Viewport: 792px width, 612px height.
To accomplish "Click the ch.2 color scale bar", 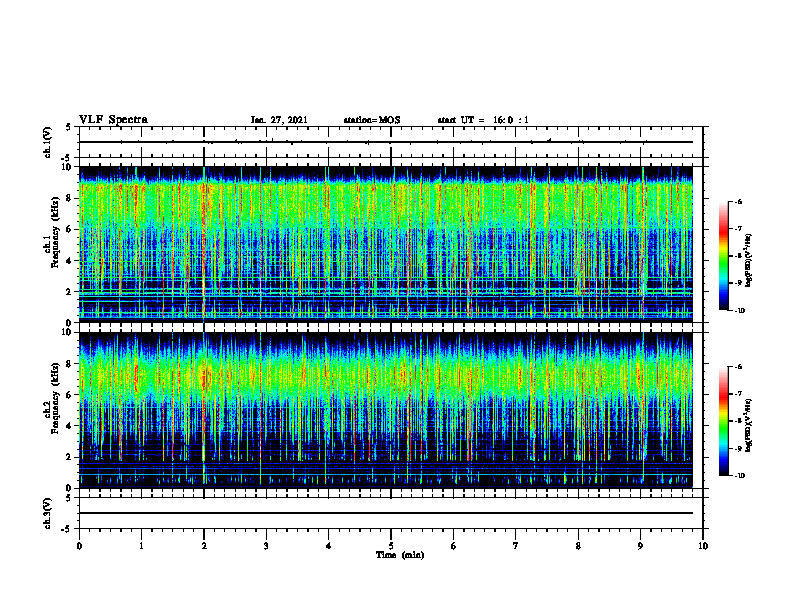I will 723,421.
